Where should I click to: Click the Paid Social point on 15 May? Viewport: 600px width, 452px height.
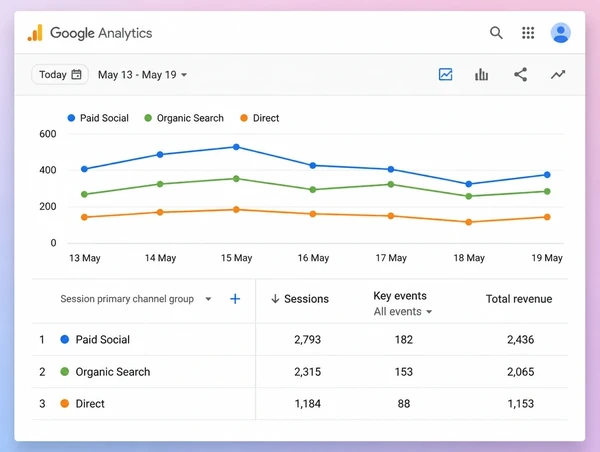point(236,147)
